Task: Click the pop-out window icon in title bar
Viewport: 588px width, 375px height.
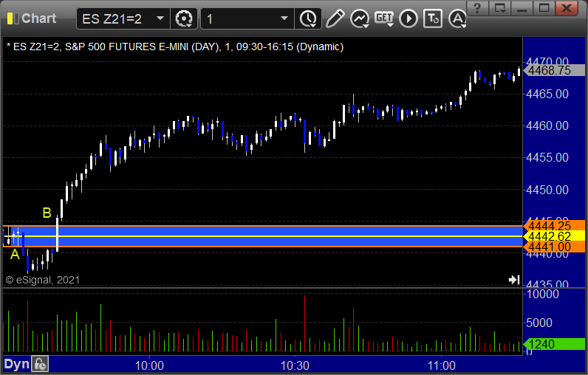Action: coord(500,8)
